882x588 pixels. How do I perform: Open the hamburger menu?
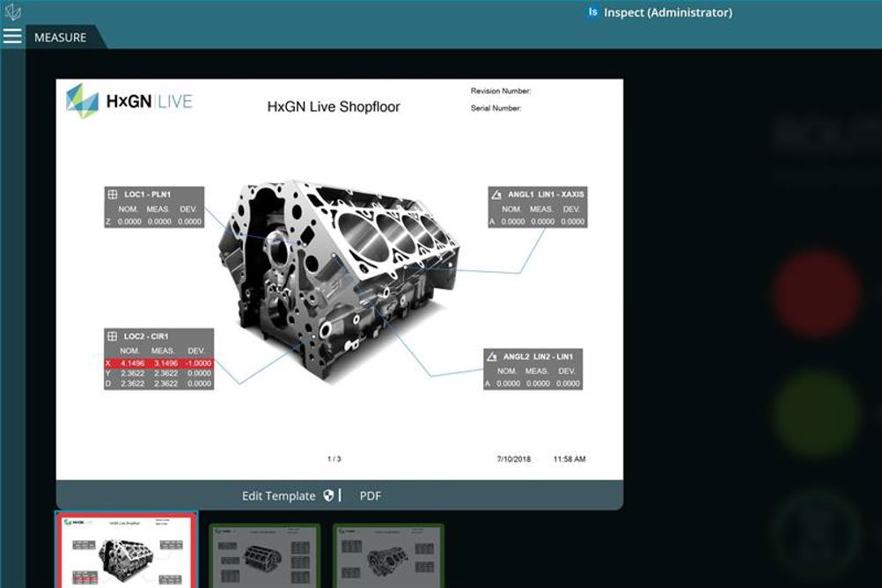(11, 37)
